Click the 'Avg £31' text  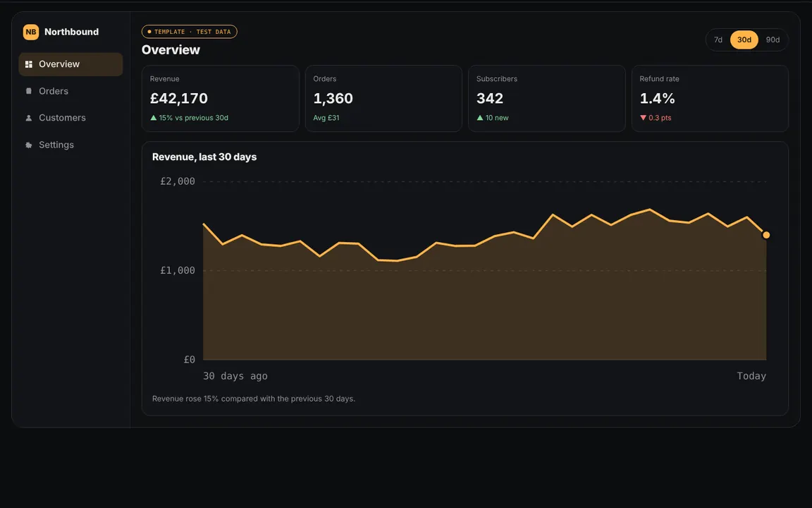click(326, 118)
